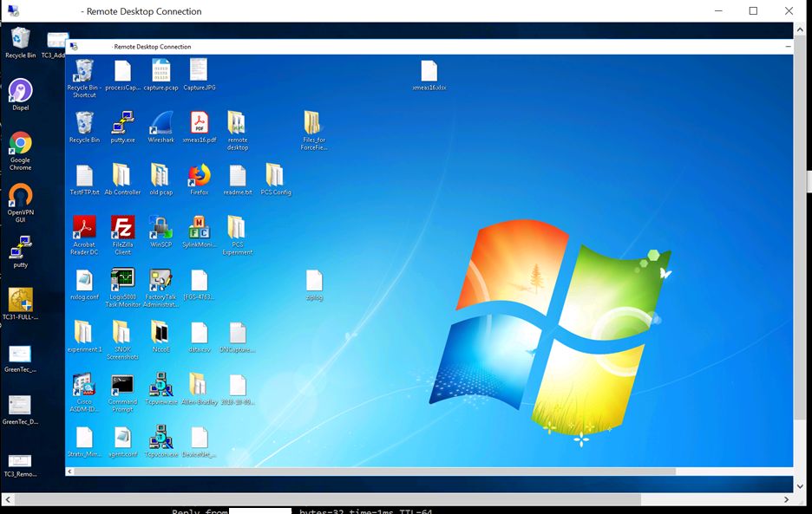This screenshot has height=514, width=812.
Task: Open the PCS Experiment folder
Action: [237, 235]
